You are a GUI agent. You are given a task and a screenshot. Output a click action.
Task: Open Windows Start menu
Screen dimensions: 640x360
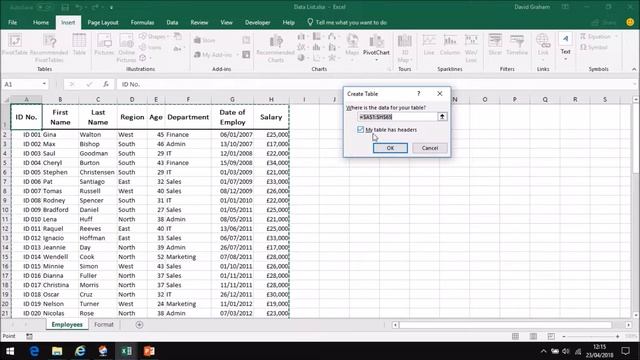tap(10, 351)
